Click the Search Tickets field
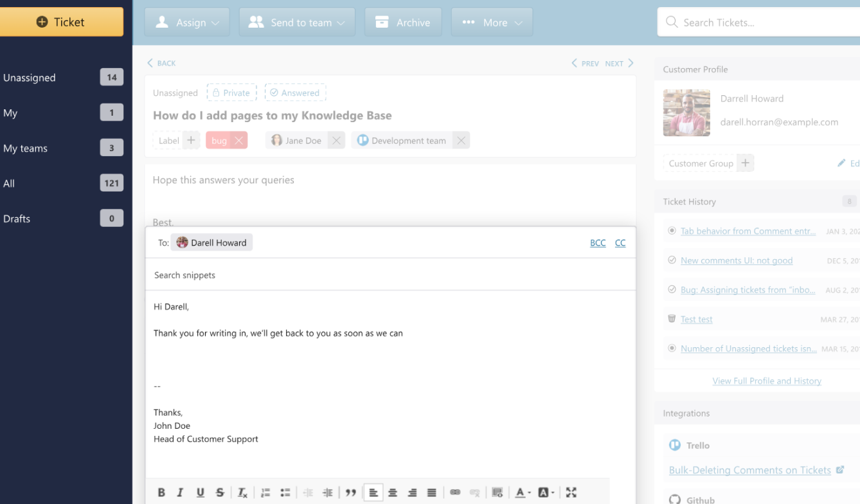 (x=758, y=22)
